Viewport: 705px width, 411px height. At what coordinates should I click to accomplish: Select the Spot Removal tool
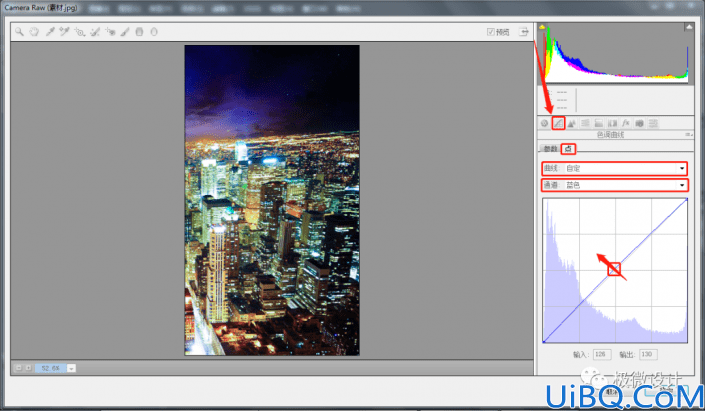click(95, 31)
